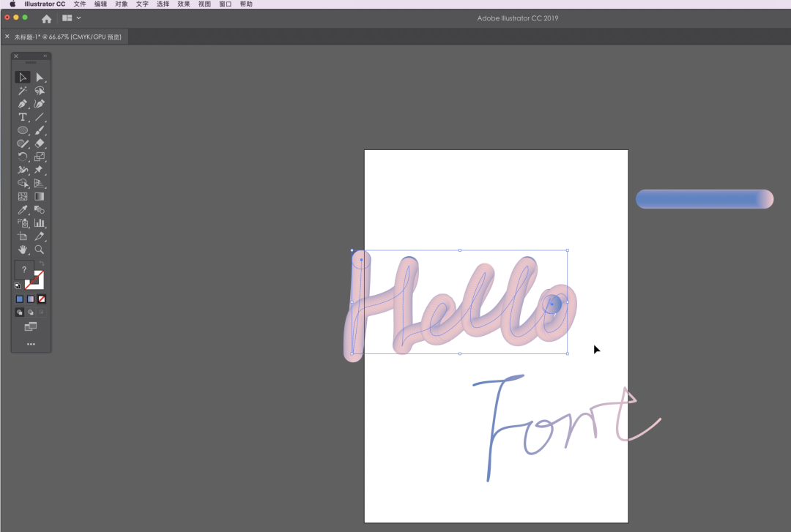Open the 文件 menu
791x532 pixels.
(80, 4)
